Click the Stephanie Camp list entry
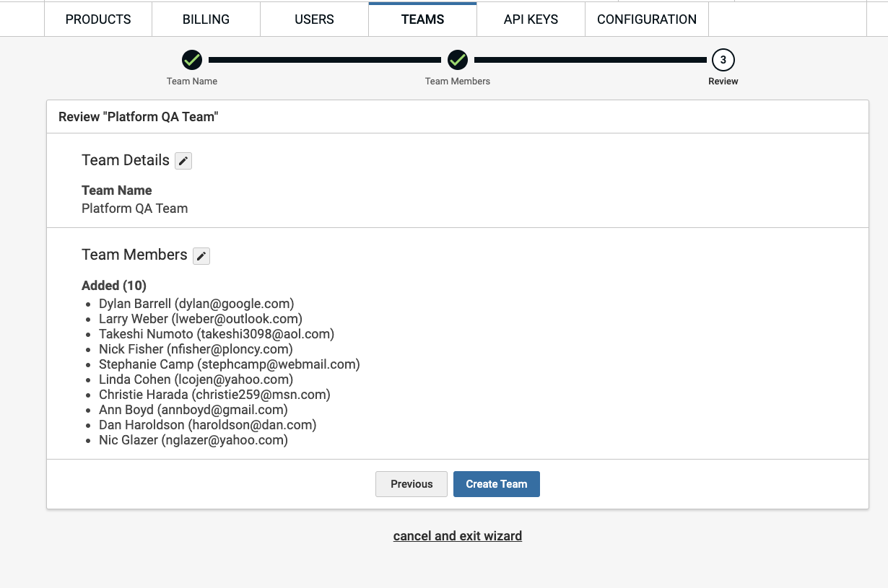 coord(229,364)
